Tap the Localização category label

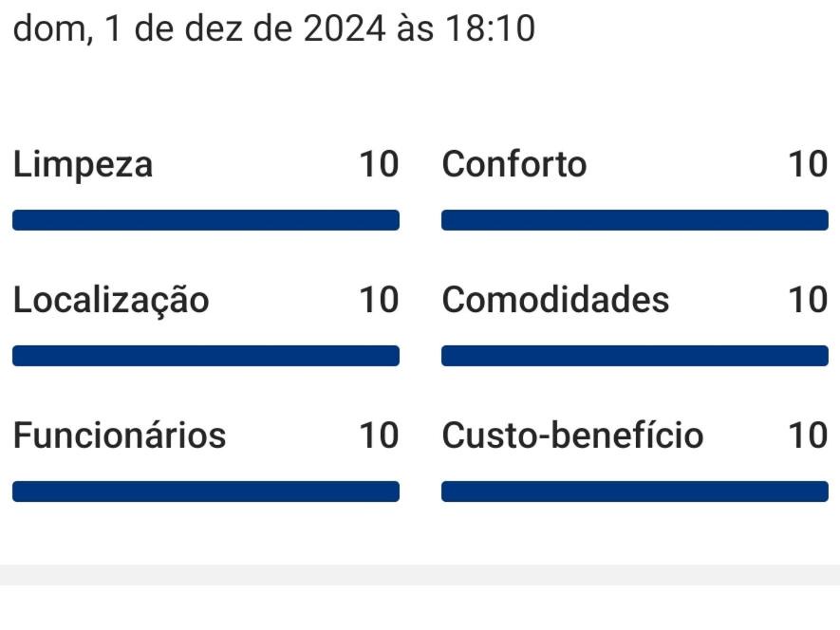[111, 301]
